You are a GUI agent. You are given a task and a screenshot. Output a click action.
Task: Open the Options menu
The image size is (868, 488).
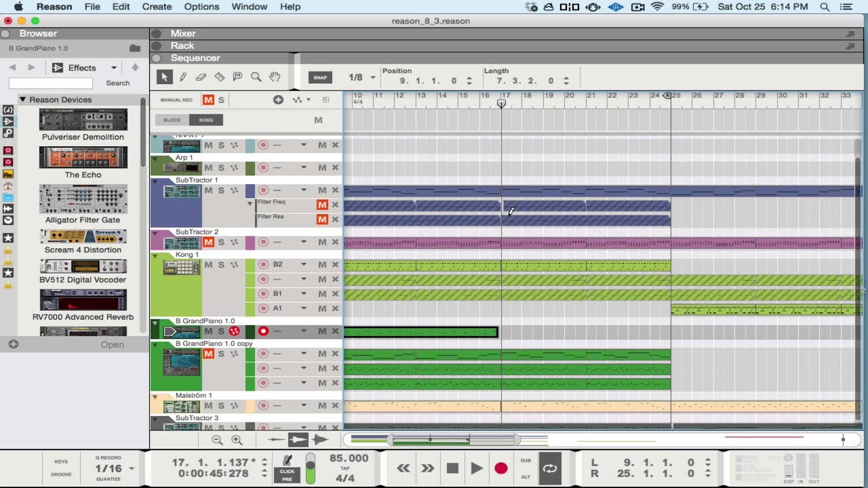click(x=201, y=7)
